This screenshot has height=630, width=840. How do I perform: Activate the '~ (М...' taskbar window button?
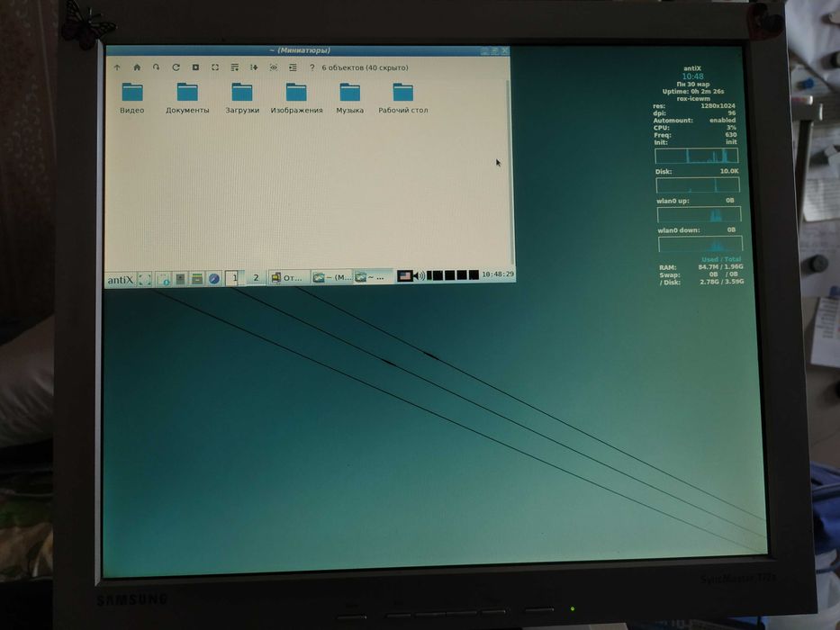[332, 277]
